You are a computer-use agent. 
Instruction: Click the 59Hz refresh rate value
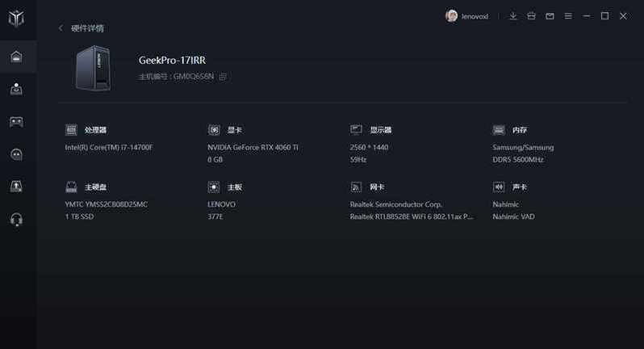(358, 159)
